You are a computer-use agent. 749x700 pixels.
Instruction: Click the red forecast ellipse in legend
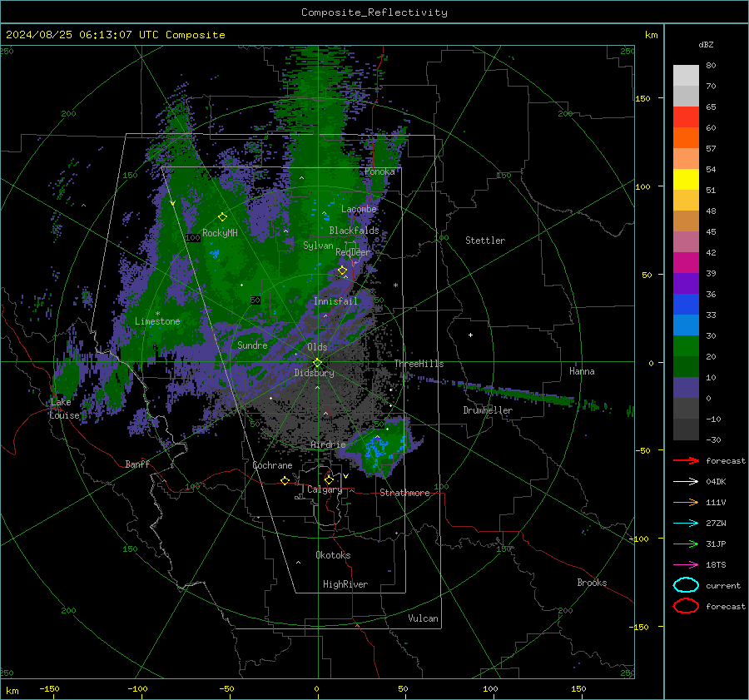click(x=686, y=606)
